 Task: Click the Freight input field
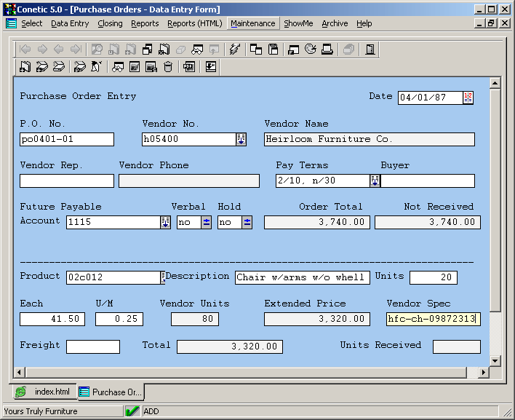click(x=92, y=347)
